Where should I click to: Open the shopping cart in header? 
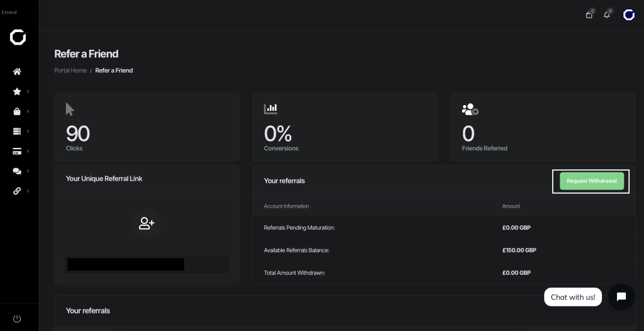[x=589, y=15]
